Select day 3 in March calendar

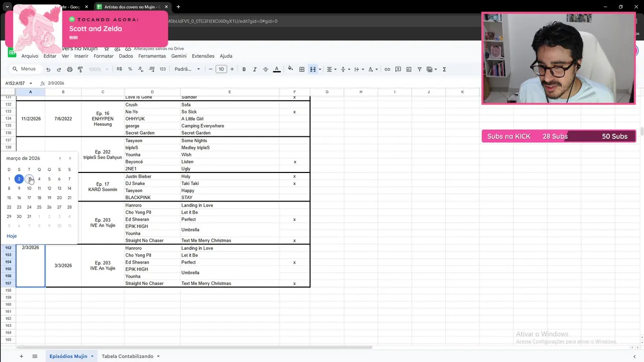[29, 179]
